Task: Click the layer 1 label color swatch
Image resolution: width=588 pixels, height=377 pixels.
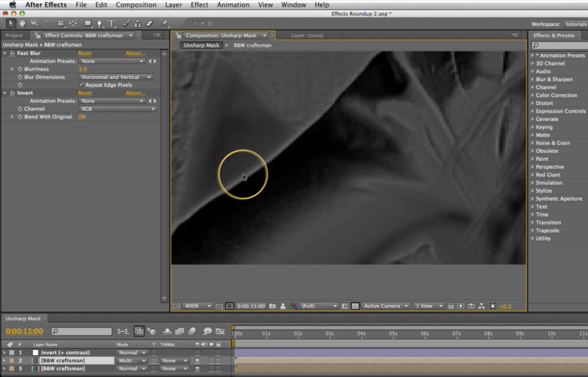Action: 12,353
